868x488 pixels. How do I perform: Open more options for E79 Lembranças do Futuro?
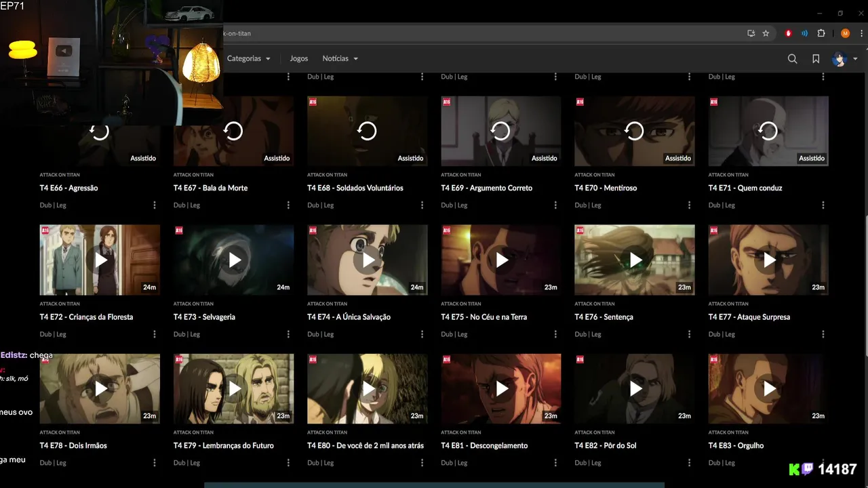(x=288, y=463)
